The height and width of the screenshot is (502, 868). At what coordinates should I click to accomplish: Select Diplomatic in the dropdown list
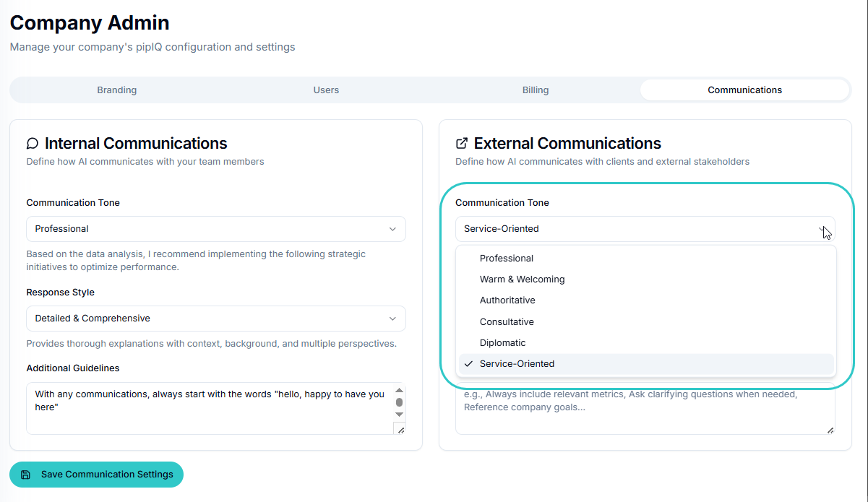point(503,343)
